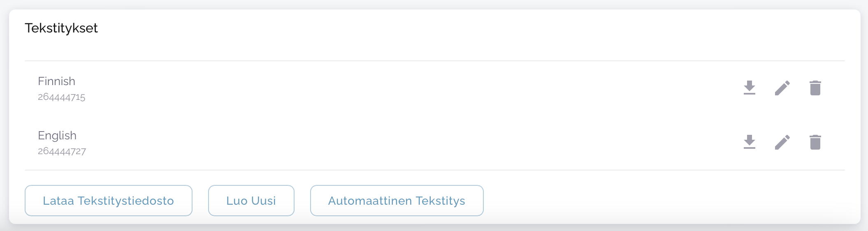
Task: Start Automaattinen Tekstitys
Action: coord(397,201)
